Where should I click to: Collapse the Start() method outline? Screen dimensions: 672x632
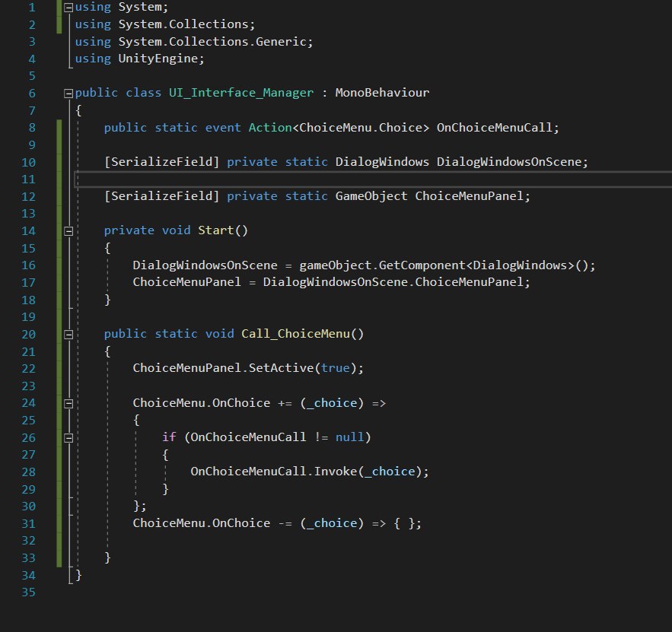point(68,231)
